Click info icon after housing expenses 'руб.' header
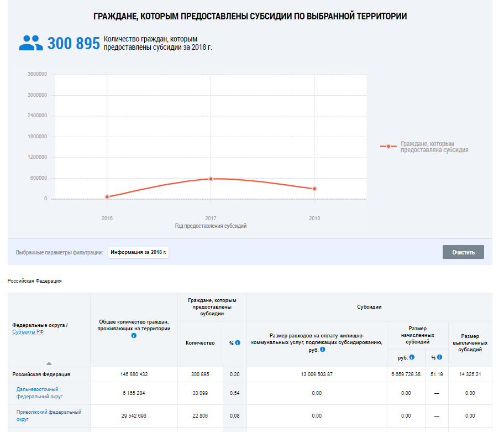Viewport: 504px width, 432px height. [x=322, y=350]
